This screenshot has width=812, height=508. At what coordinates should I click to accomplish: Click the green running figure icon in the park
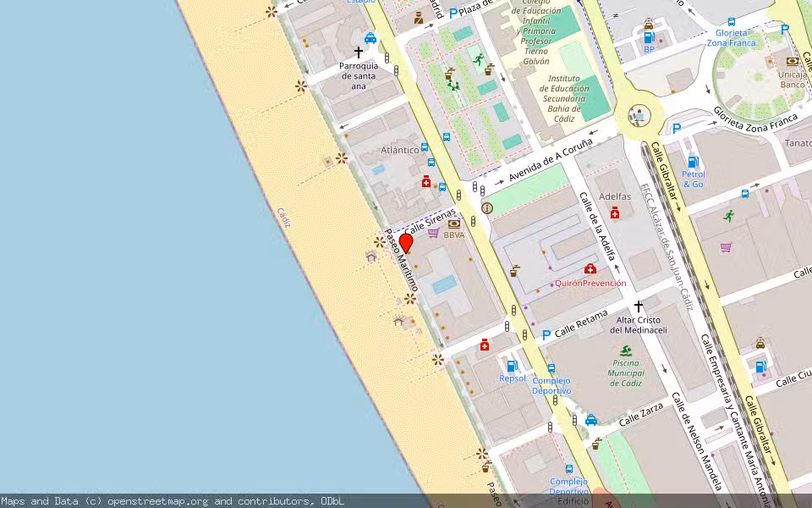[x=479, y=59]
